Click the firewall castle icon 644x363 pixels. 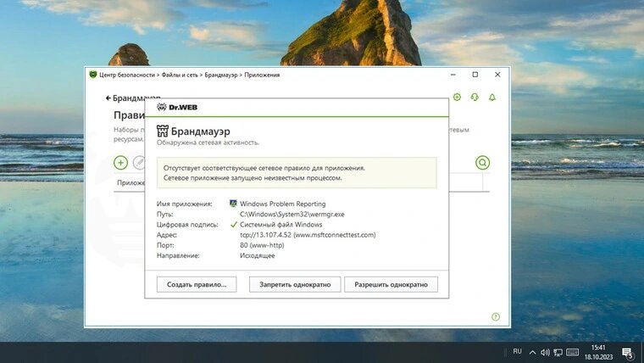[162, 131]
